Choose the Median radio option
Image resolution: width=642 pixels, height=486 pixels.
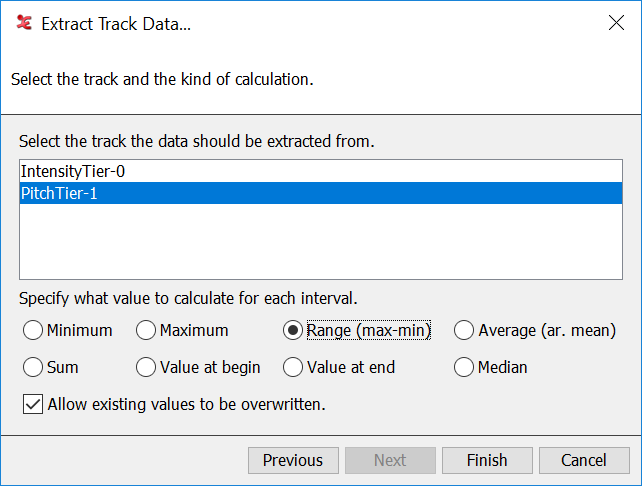465,367
